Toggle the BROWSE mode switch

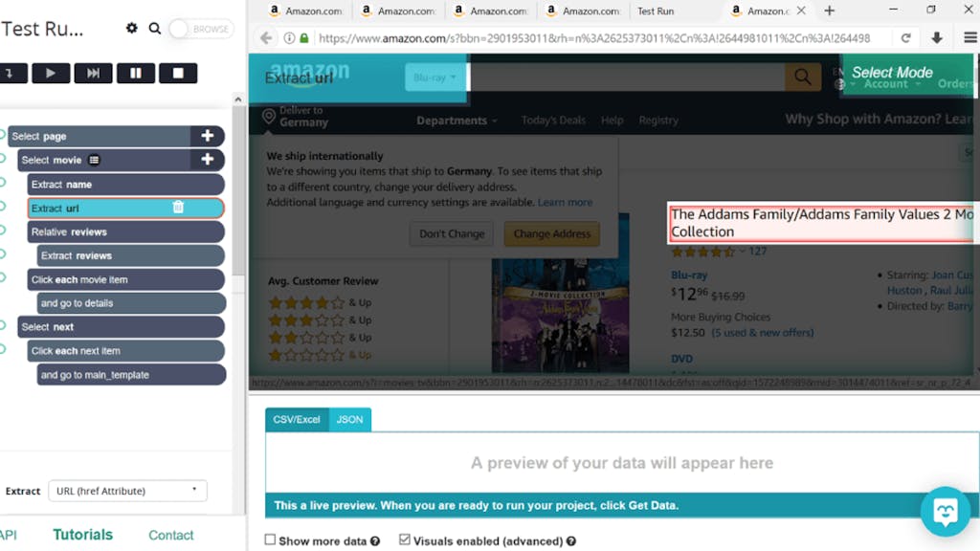point(201,29)
